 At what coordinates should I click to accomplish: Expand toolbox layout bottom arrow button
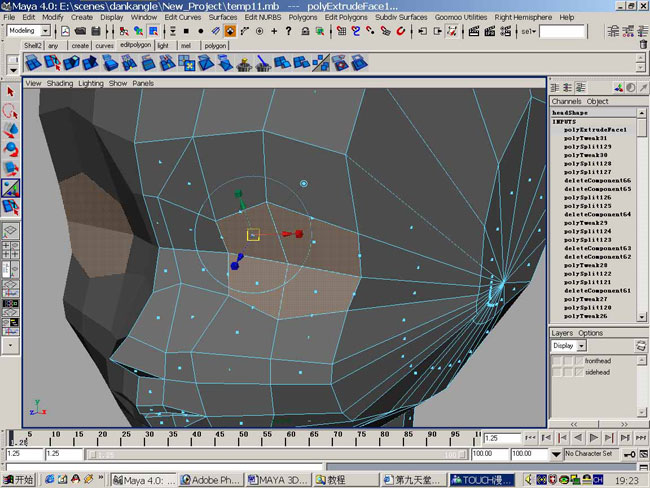click(x=10, y=345)
